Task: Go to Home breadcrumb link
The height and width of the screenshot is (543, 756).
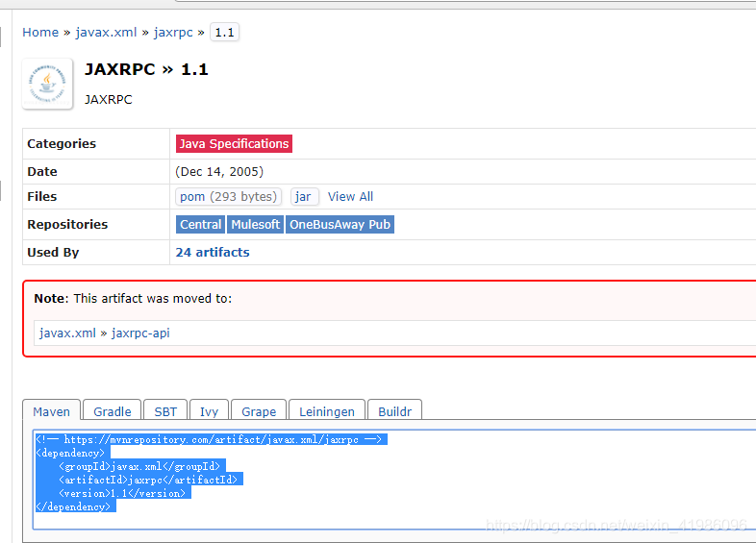Action: 40,33
